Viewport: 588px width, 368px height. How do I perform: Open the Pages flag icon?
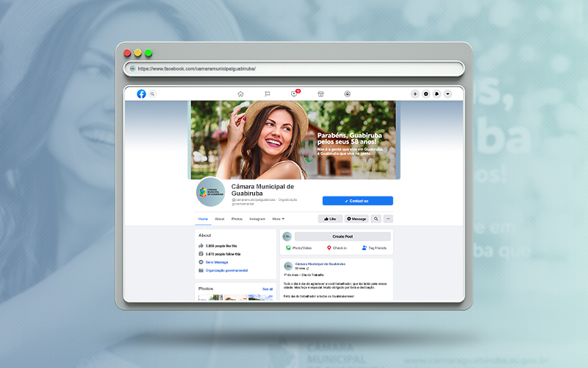[268, 94]
